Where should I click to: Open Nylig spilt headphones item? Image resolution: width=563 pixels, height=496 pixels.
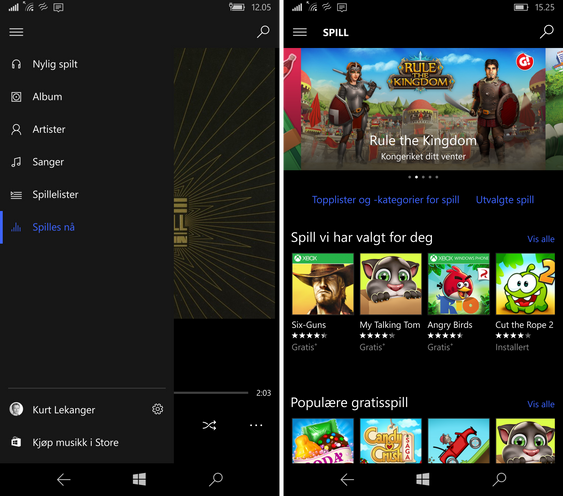click(x=87, y=64)
